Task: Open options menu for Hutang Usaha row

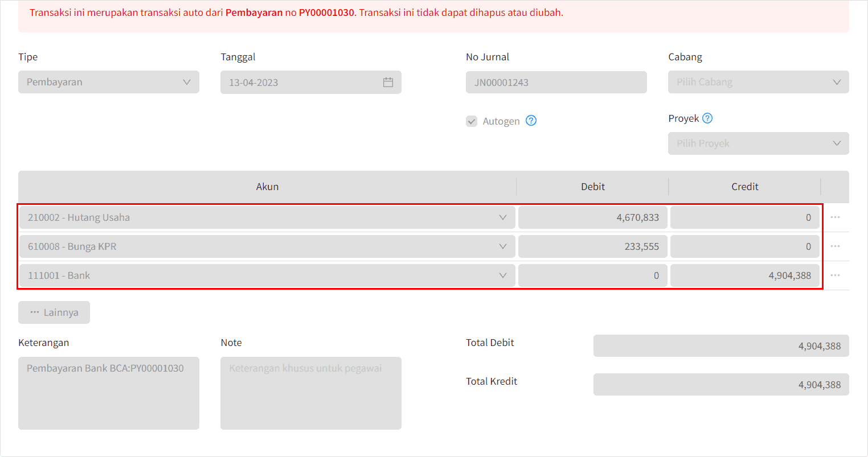Action: pyautogui.click(x=835, y=217)
